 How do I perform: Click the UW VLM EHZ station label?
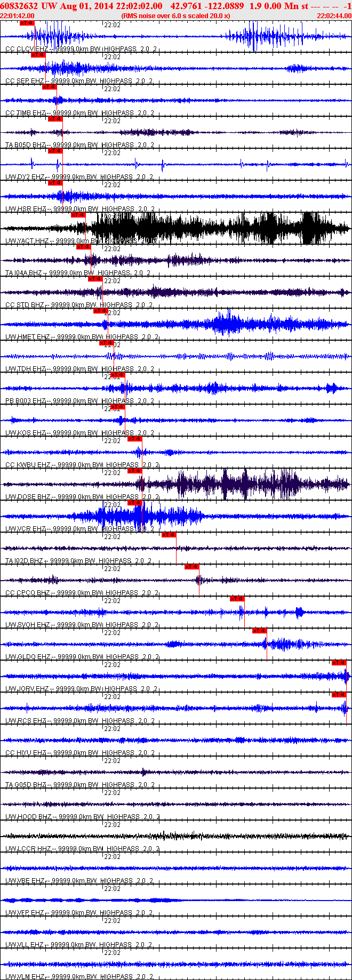click(25, 977)
